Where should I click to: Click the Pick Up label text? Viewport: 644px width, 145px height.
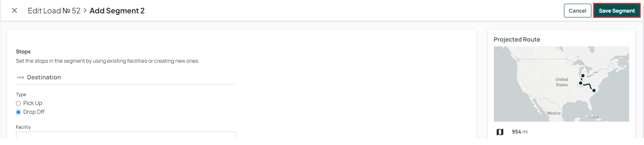[33, 103]
